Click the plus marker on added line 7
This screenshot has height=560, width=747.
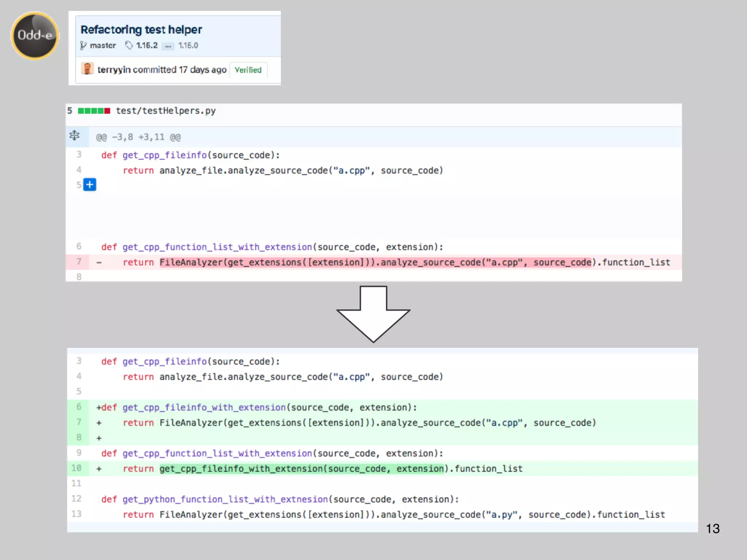[x=99, y=423]
